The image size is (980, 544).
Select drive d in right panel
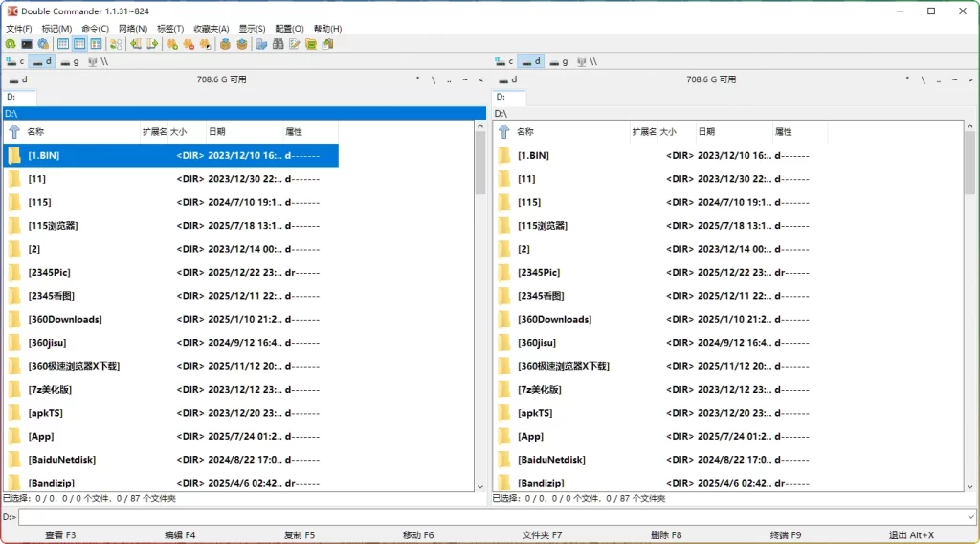click(532, 61)
